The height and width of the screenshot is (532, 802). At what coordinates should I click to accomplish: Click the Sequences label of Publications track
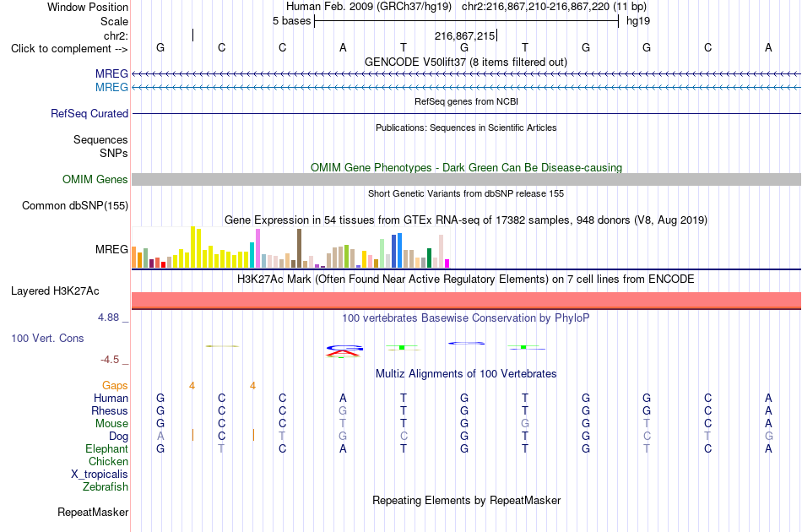[100, 139]
